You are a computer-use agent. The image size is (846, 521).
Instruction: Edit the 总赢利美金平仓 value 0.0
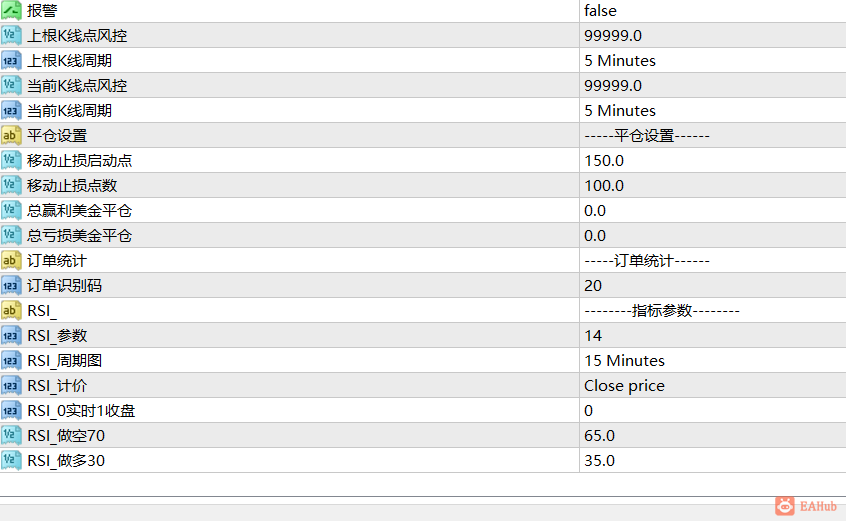tap(713, 210)
